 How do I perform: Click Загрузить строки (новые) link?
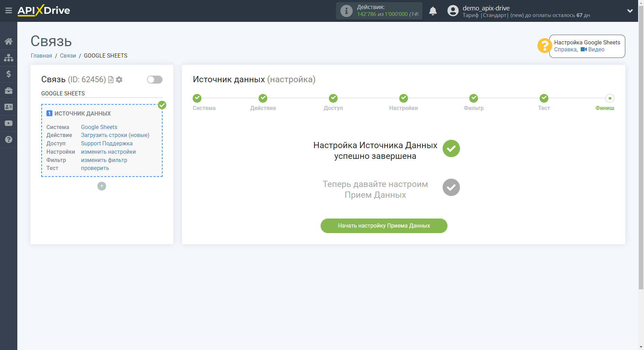[x=115, y=135]
